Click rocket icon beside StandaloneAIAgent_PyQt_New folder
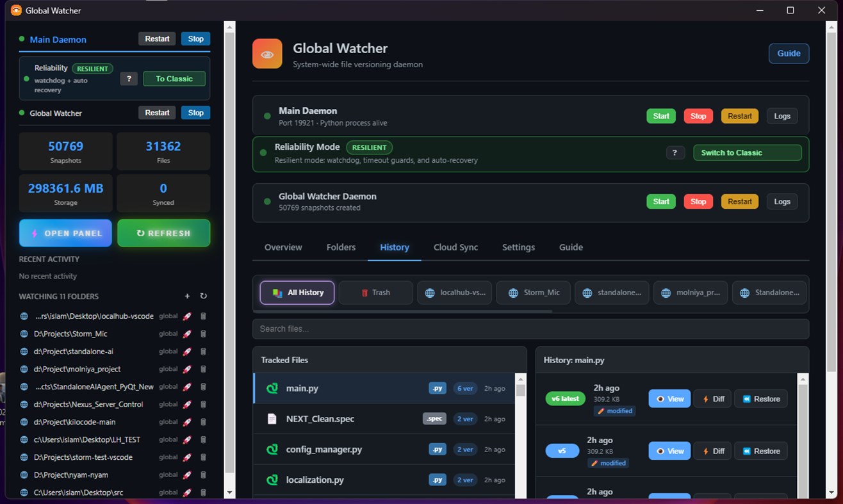843x504 pixels. pyautogui.click(x=187, y=387)
